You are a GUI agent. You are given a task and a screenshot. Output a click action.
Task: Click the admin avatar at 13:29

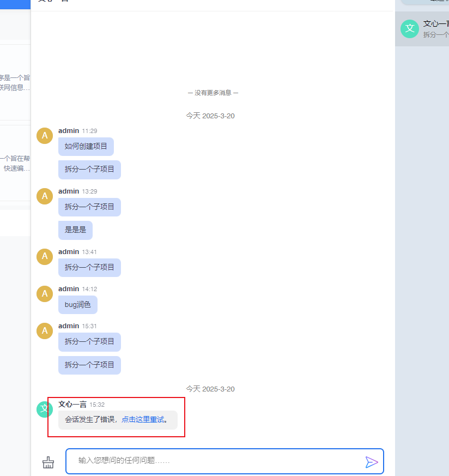pyautogui.click(x=45, y=196)
